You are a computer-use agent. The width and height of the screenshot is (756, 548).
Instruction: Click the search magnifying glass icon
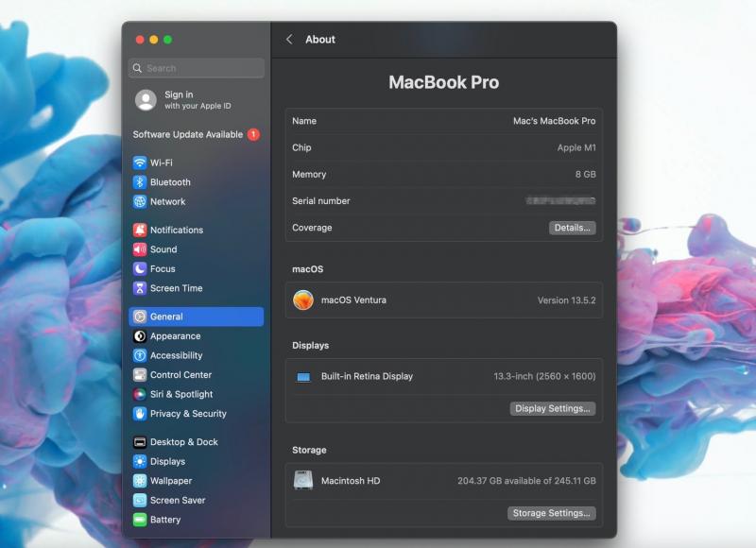(x=137, y=68)
